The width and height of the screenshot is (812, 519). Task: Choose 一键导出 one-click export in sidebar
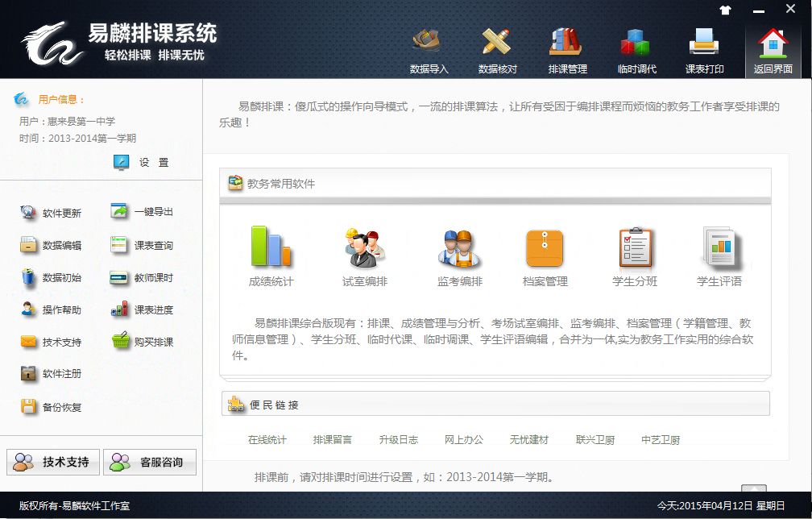pos(142,212)
